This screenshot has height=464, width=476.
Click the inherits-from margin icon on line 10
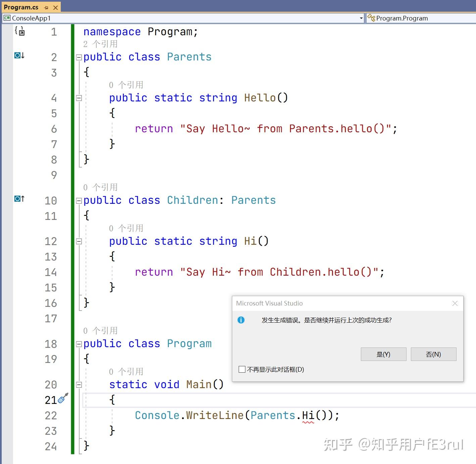tap(19, 199)
